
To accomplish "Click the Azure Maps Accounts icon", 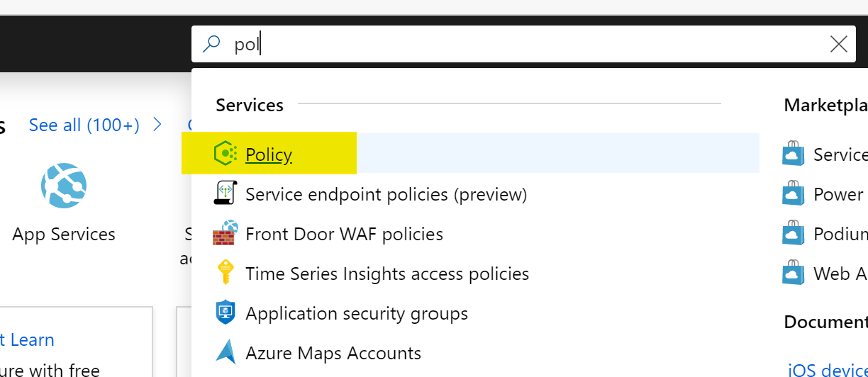I will point(225,352).
